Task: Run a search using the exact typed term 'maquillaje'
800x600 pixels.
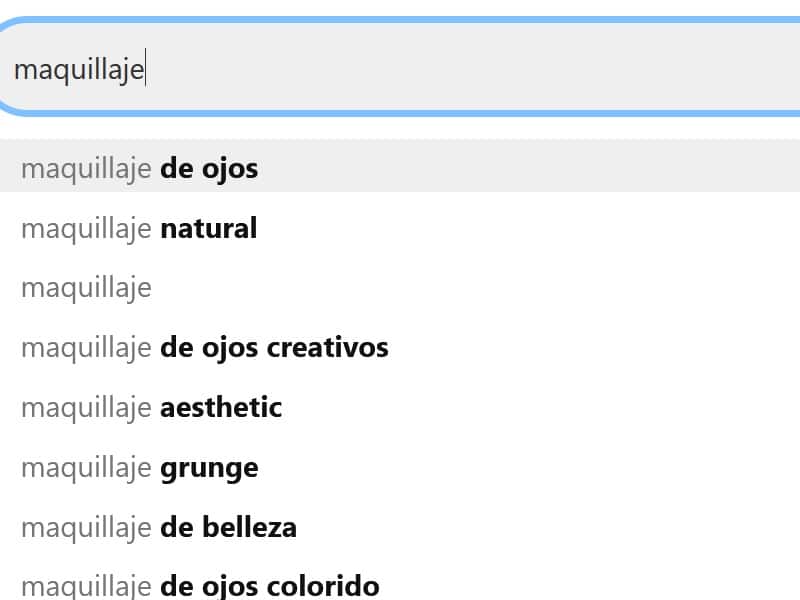Action: coord(86,288)
